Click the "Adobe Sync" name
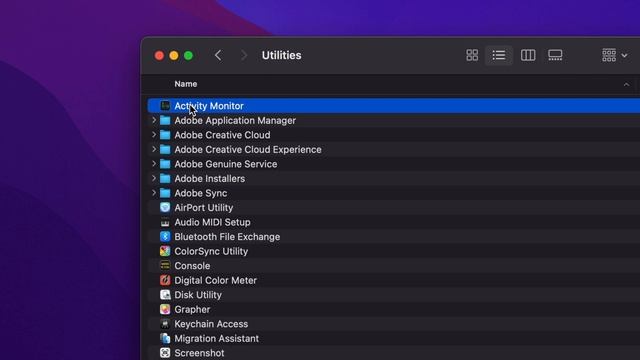640x360 pixels. click(x=201, y=193)
